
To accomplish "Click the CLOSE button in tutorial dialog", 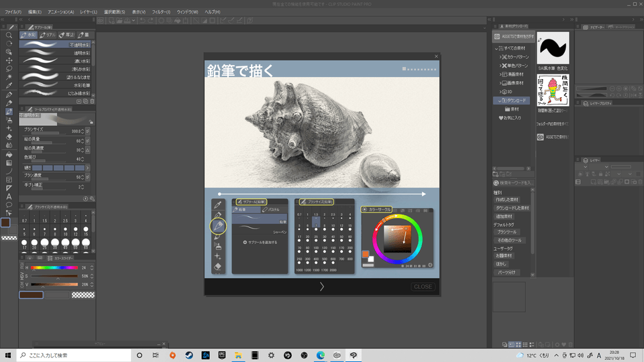I will tap(423, 286).
